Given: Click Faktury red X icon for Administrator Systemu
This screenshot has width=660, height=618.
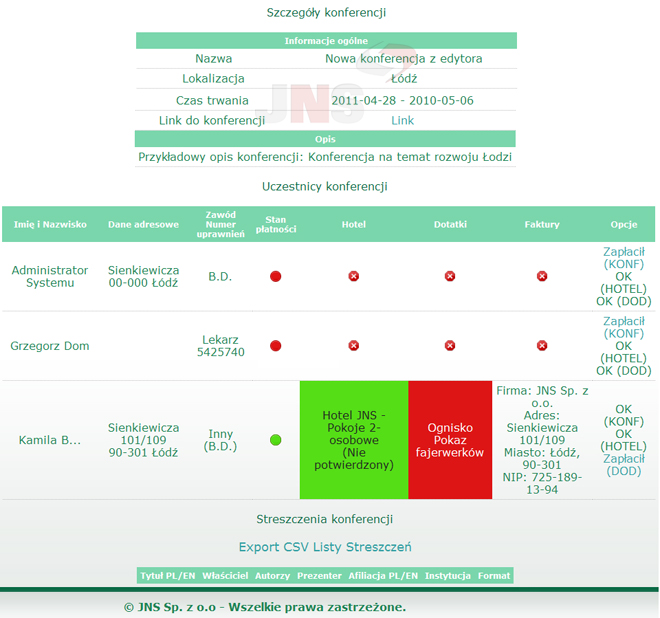Looking at the screenshot, I should click(542, 276).
